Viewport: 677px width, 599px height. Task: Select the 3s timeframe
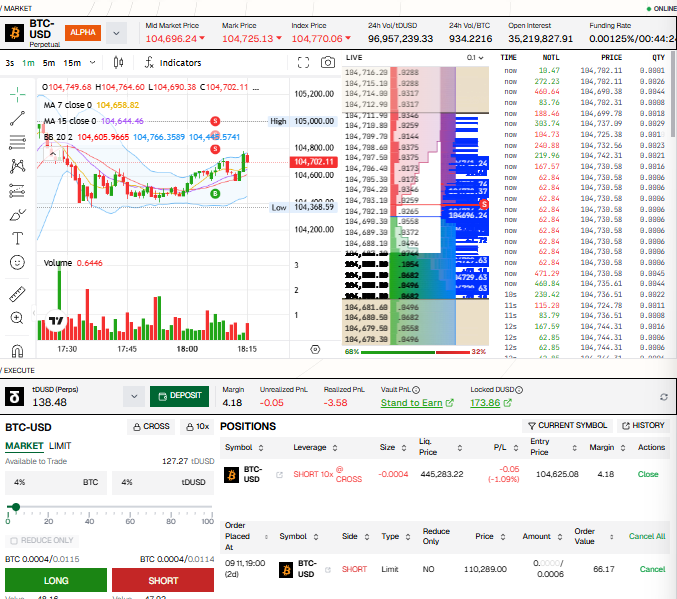9,63
